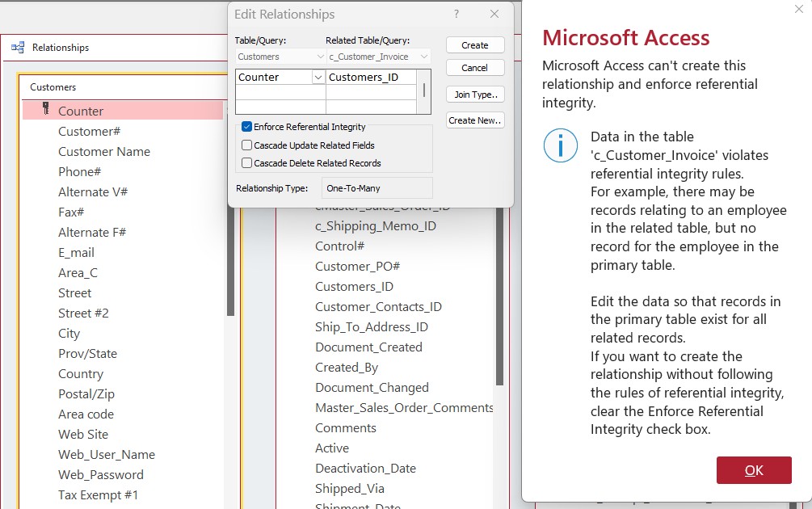812x509 pixels.
Task: Select the Customers_ID related field cell
Action: click(x=372, y=78)
